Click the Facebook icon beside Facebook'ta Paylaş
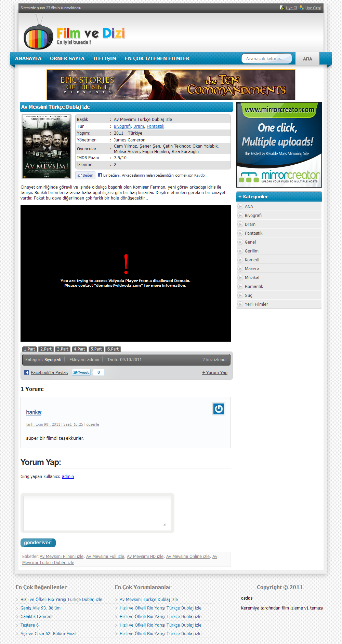 (27, 372)
